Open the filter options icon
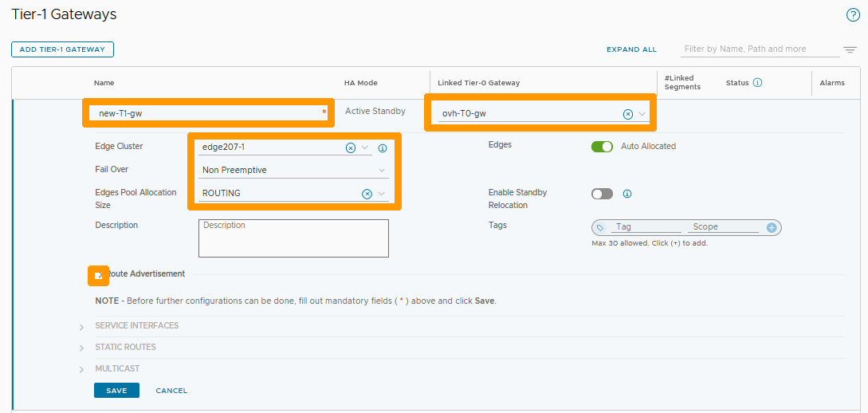Viewport: 868px width, 413px height. tap(850, 49)
